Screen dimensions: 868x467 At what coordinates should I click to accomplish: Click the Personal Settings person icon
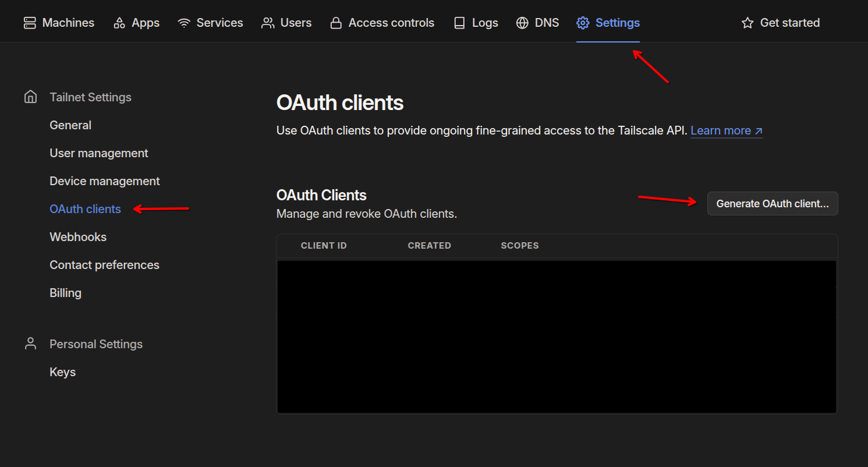pyautogui.click(x=30, y=344)
